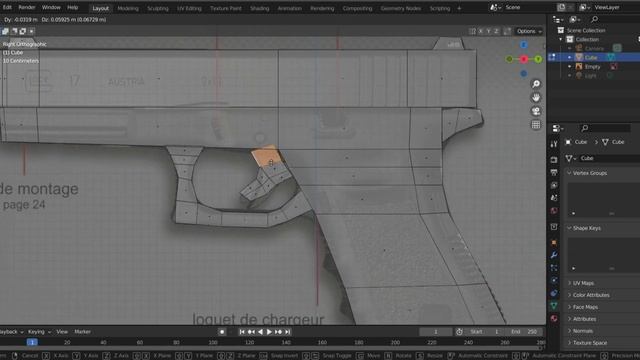Image resolution: width=640 pixels, height=360 pixels.
Task: Toggle use preview range clock icon
Action: [459, 332]
